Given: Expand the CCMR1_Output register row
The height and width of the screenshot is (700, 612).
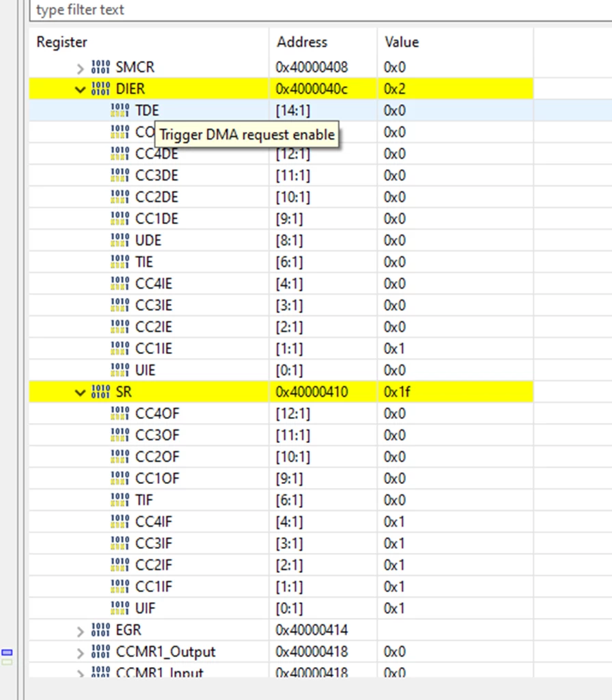Looking at the screenshot, I should (81, 653).
